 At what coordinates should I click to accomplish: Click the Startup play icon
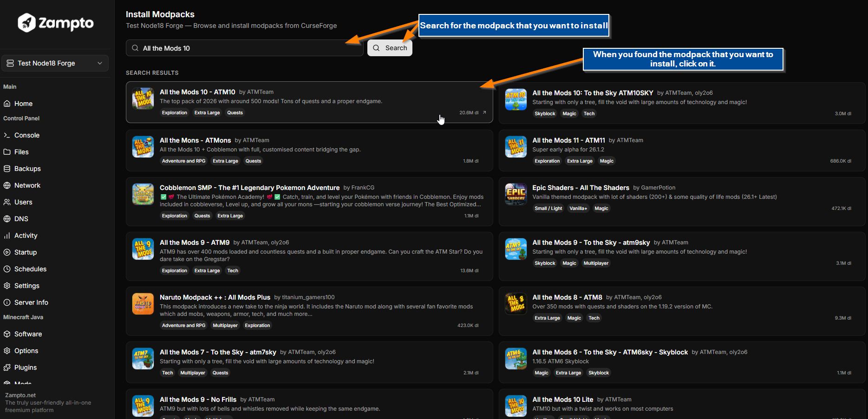pyautogui.click(x=7, y=252)
